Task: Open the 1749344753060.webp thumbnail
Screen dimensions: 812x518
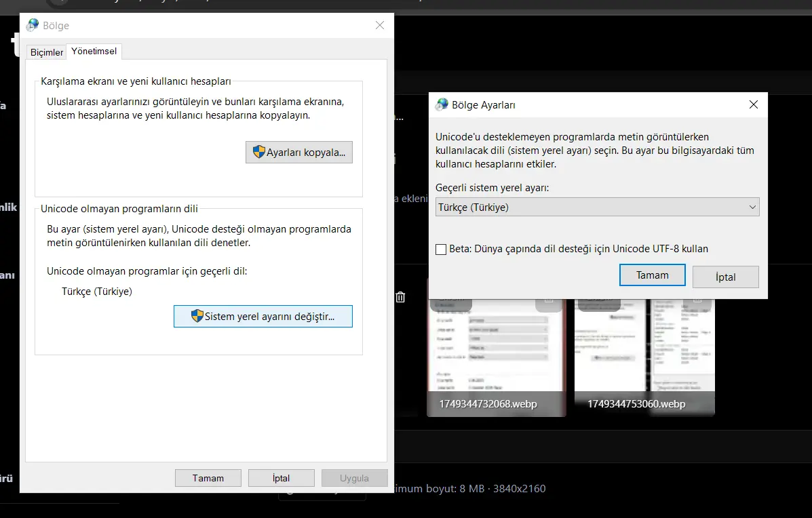Action: (644, 357)
